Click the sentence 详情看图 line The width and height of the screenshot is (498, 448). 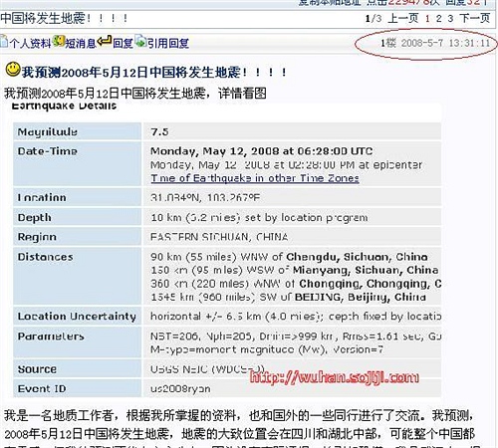click(135, 94)
